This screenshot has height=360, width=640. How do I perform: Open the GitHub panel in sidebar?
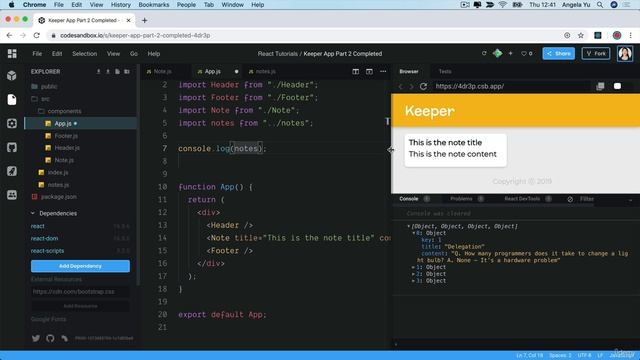click(12, 147)
